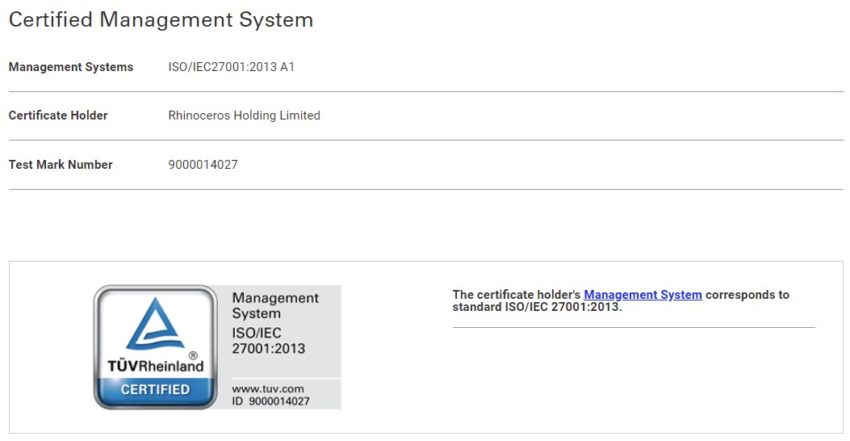The width and height of the screenshot is (850, 441).
Task: Click the divider line below the description
Action: click(633, 327)
